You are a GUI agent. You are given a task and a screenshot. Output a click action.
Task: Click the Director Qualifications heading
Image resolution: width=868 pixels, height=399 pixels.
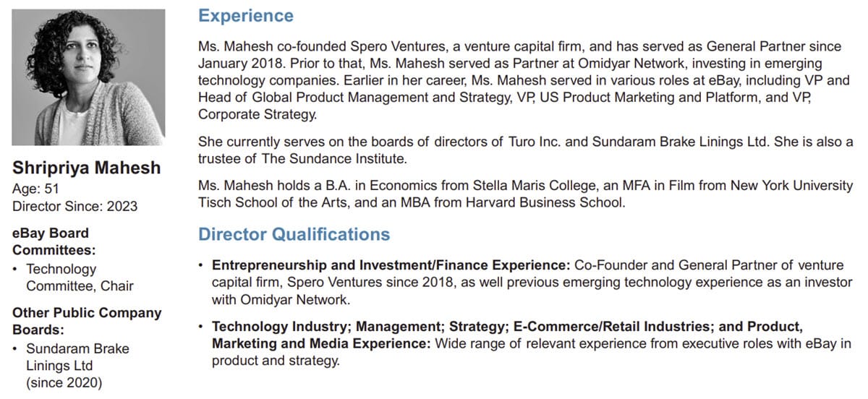(x=294, y=234)
